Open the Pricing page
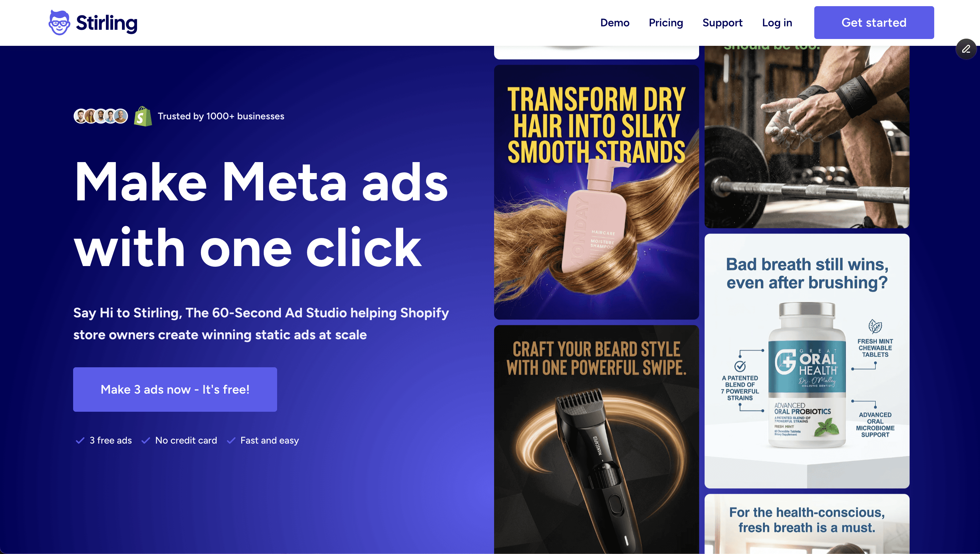Viewport: 980px width, 554px height. pyautogui.click(x=666, y=23)
